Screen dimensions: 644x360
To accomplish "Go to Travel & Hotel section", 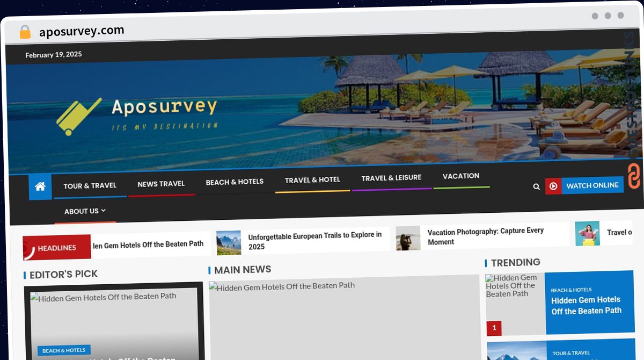I will pyautogui.click(x=312, y=180).
